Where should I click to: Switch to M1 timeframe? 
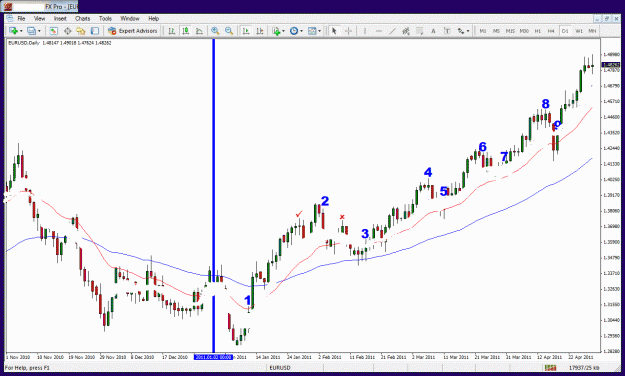click(x=483, y=31)
